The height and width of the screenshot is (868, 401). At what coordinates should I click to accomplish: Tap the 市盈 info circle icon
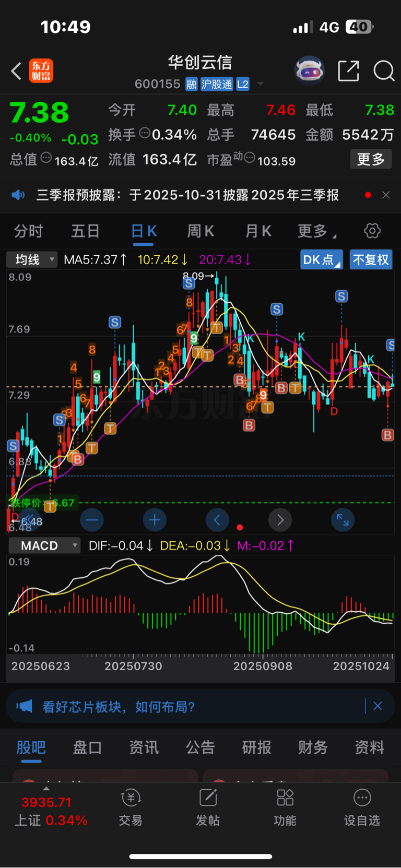click(x=249, y=158)
